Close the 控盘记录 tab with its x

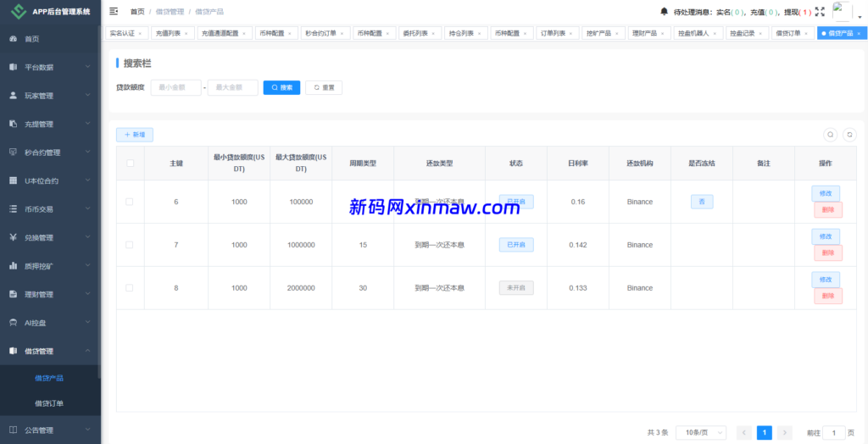(x=760, y=34)
